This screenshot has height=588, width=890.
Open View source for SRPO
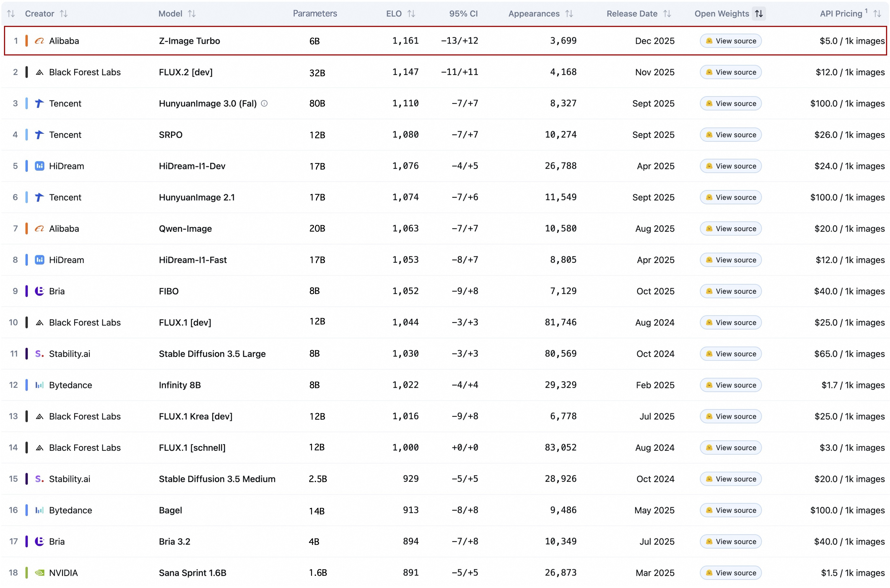pos(731,135)
